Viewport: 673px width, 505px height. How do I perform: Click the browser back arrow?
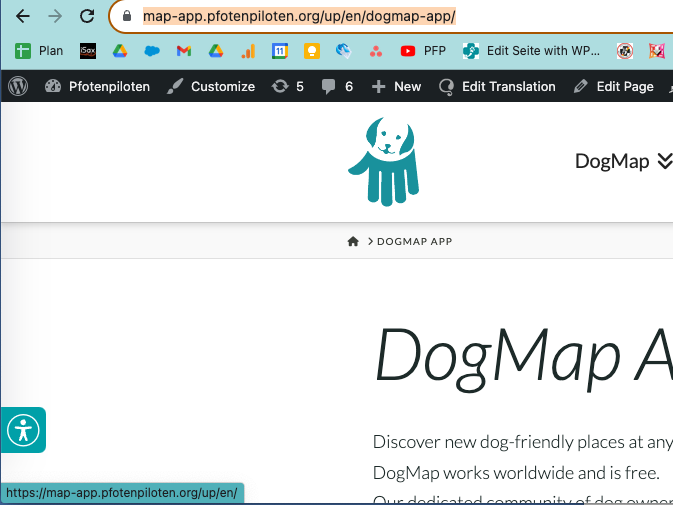(22, 16)
